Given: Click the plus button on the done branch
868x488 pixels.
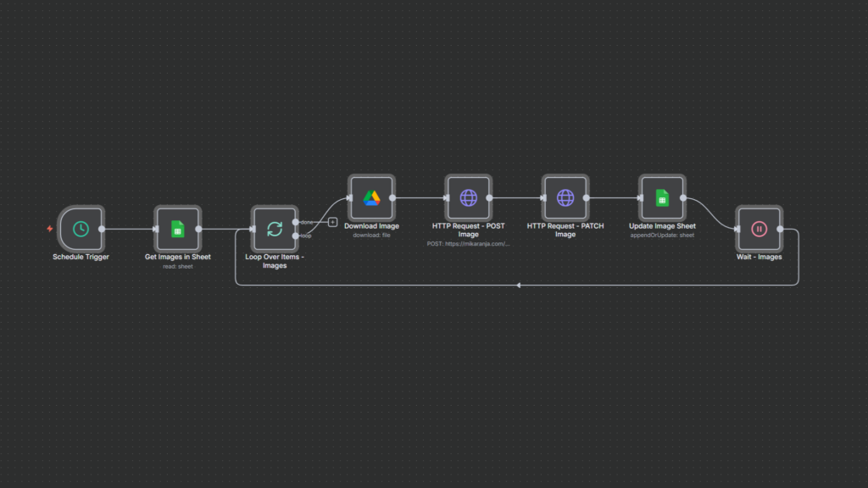Looking at the screenshot, I should click(x=331, y=221).
